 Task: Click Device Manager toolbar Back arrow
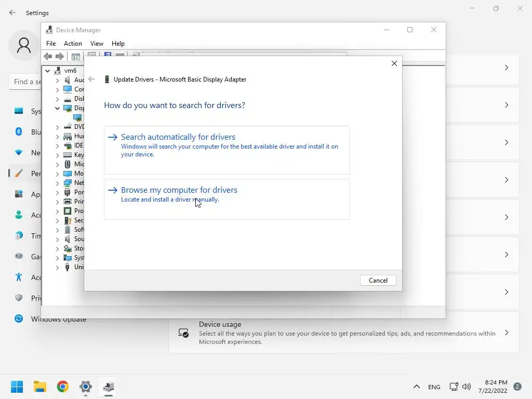[48, 56]
